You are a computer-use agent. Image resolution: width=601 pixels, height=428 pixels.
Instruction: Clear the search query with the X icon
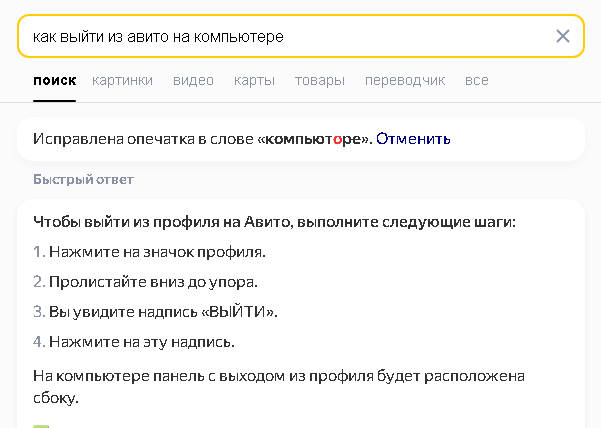click(563, 36)
